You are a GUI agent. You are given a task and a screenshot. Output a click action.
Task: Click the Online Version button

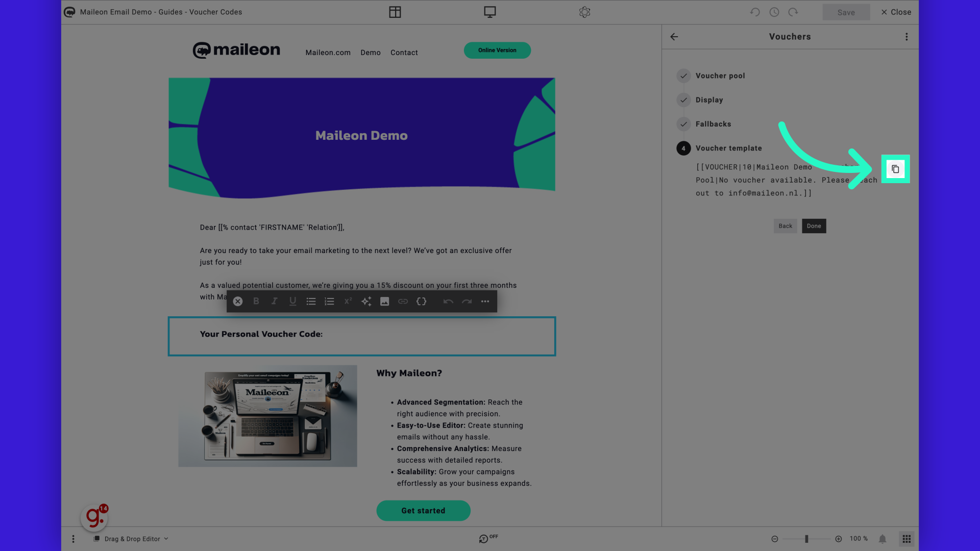tap(497, 50)
